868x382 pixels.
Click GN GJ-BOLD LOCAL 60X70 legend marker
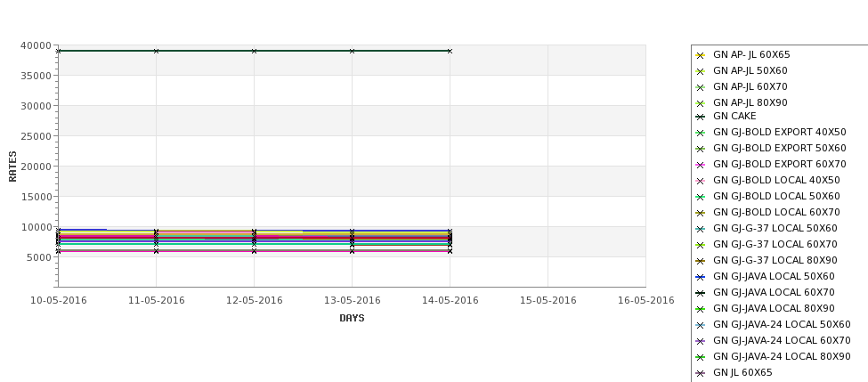point(700,213)
